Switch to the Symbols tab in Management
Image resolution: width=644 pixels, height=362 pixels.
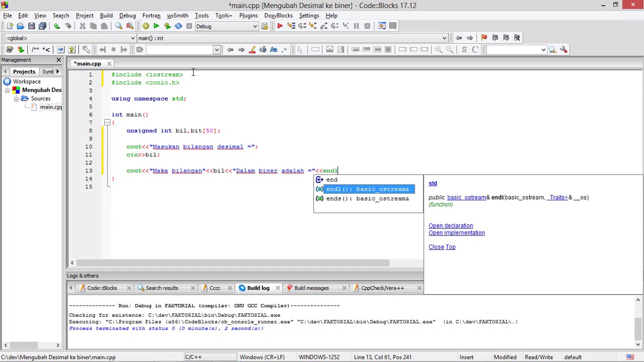pyautogui.click(x=48, y=71)
